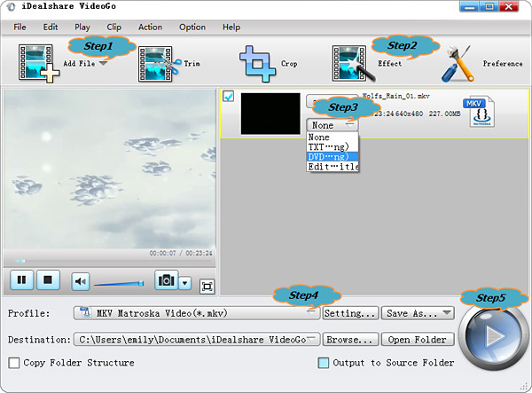Take a snapshot with camera icon
This screenshot has width=532, height=393.
(167, 280)
